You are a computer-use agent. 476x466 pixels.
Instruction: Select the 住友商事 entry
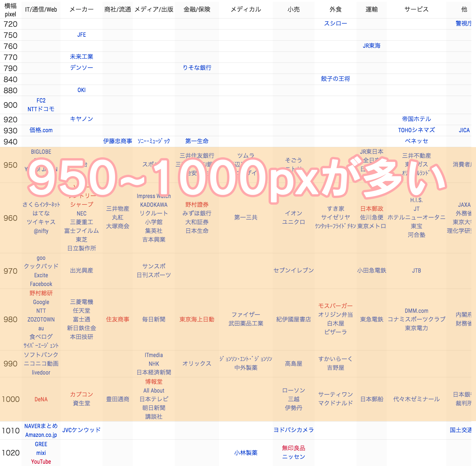[x=118, y=320]
